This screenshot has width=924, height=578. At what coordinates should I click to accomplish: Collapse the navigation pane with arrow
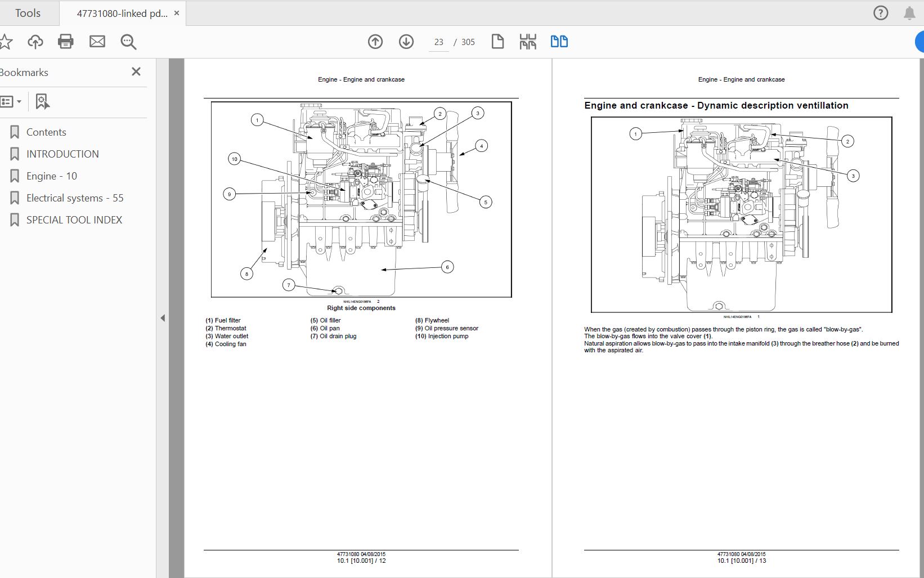coord(163,318)
